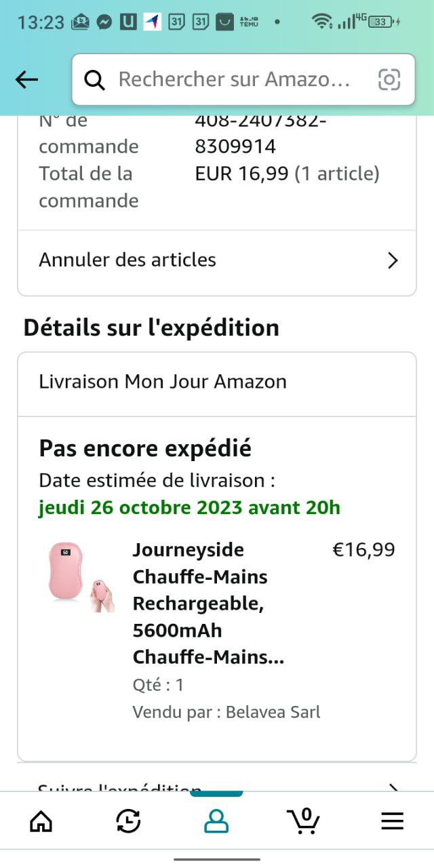Open Temu notification in status bar
This screenshot has width=434, height=868.
tap(249, 22)
